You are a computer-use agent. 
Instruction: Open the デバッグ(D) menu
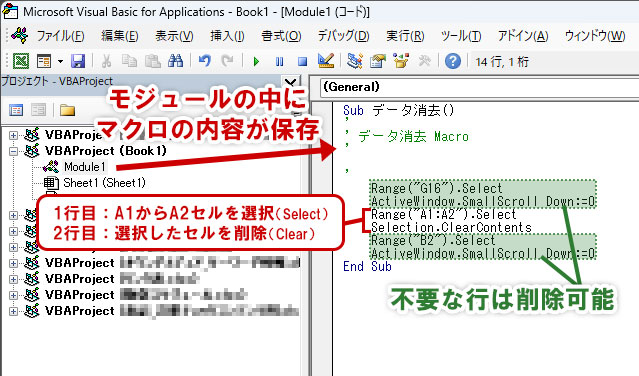point(343,36)
